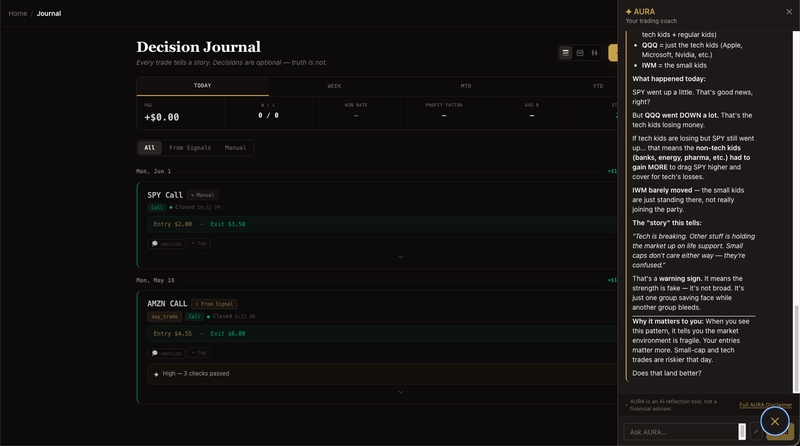Viewport: 800px width, 446px height.
Task: Click the AMZN CALL trade title
Action: pyautogui.click(x=167, y=304)
